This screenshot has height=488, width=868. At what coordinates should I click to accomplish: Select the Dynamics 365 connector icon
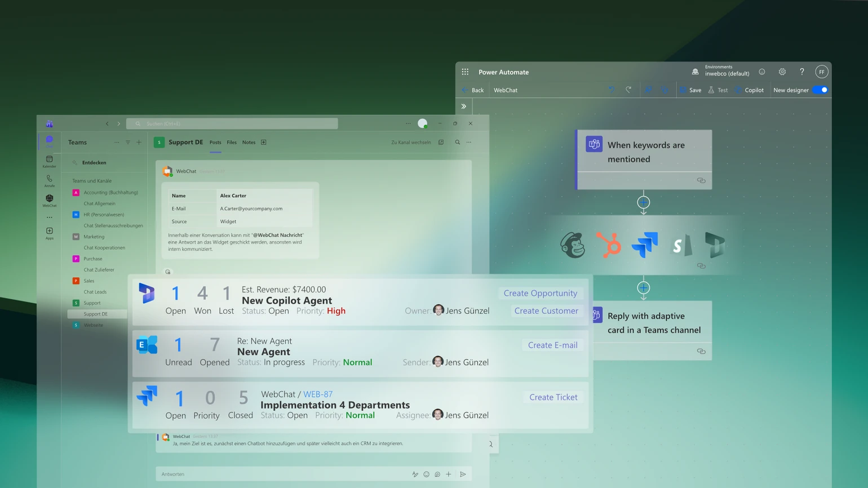(715, 245)
